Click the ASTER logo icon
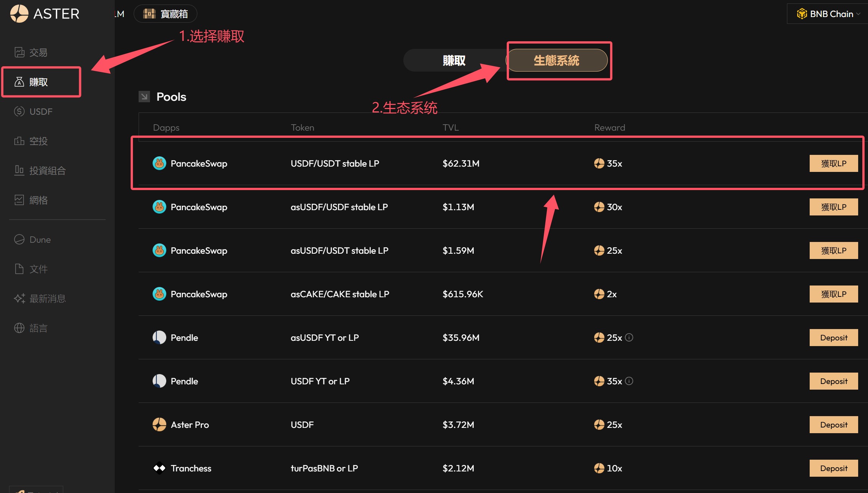 19,14
